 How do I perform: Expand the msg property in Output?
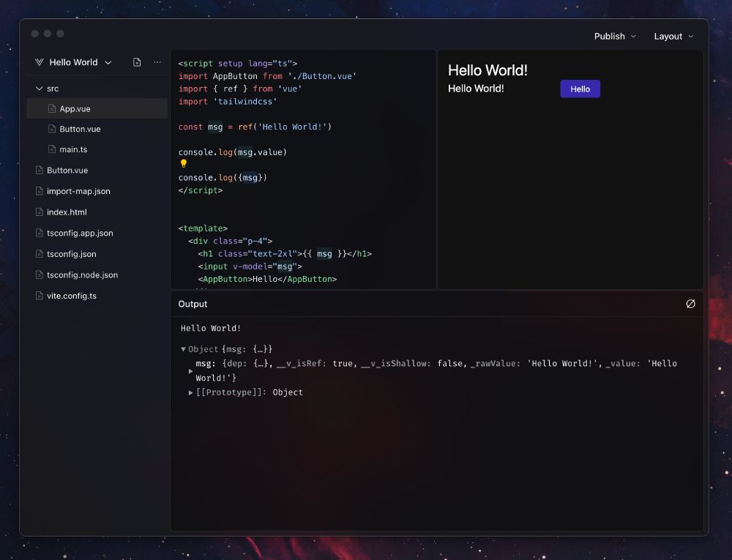tap(190, 371)
